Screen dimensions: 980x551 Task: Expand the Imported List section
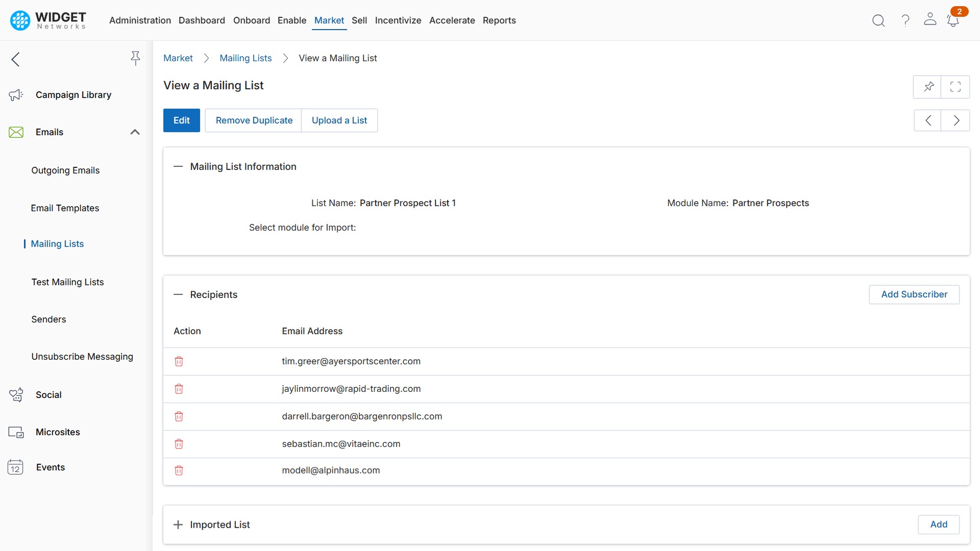point(178,524)
